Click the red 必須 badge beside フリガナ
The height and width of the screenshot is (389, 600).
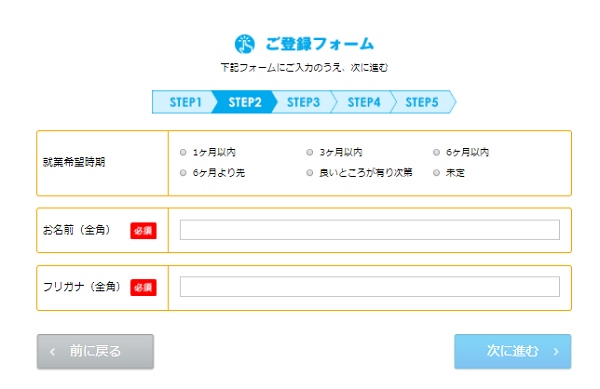[x=143, y=287]
